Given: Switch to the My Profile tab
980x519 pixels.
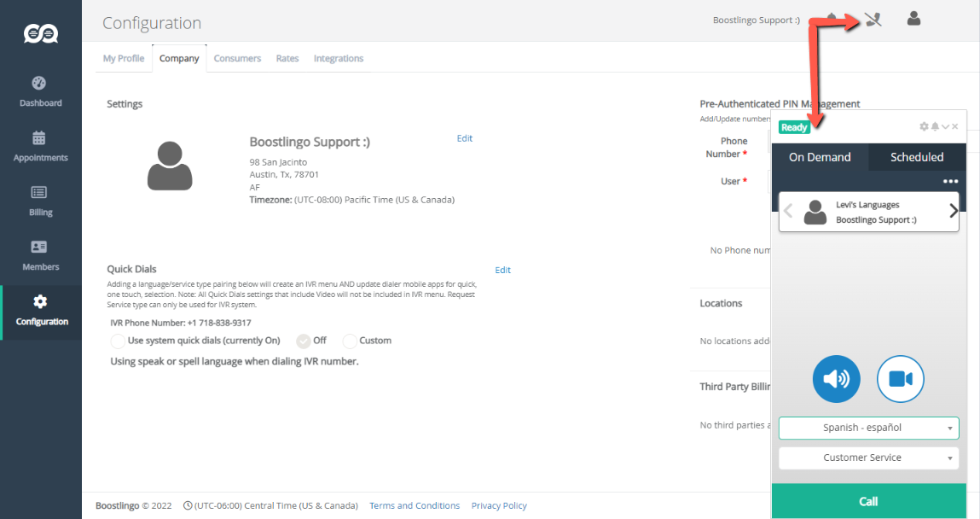Looking at the screenshot, I should coord(124,58).
